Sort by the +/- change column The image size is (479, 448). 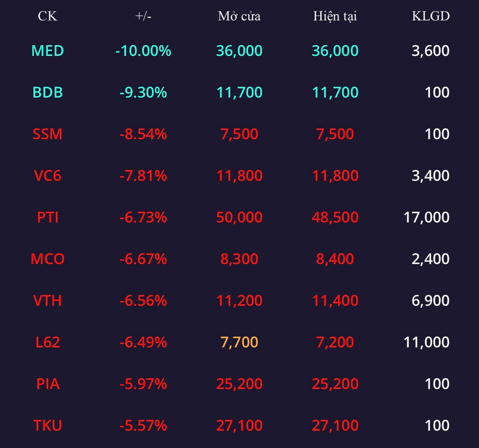[143, 16]
